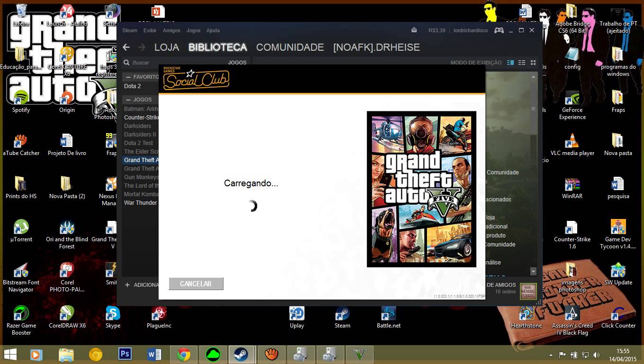Switch to GTA V taskbar button
Viewport: 644px width, 364px height.
click(360, 355)
